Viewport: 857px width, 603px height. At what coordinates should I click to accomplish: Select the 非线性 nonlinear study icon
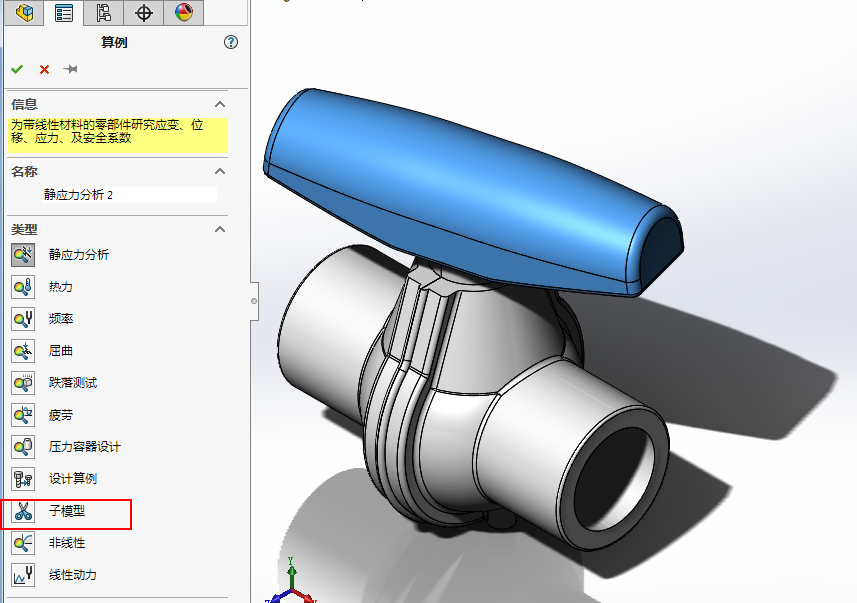(23, 543)
